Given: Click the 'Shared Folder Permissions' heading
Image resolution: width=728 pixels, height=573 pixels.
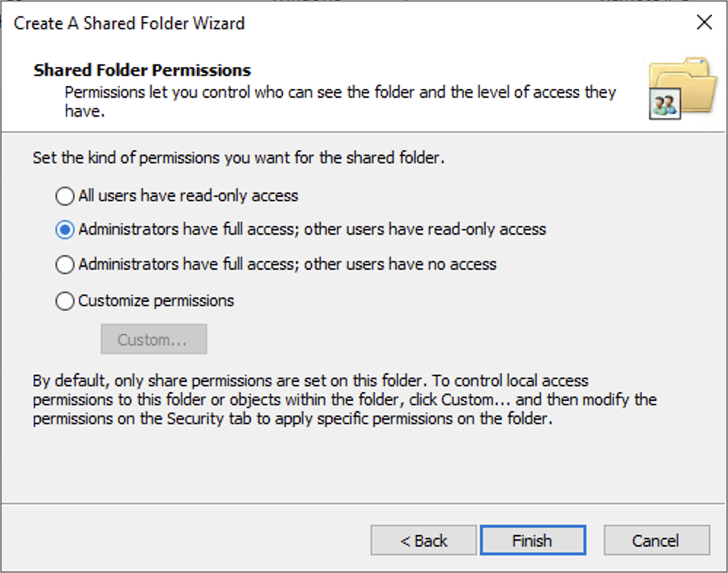Looking at the screenshot, I should point(142,71).
